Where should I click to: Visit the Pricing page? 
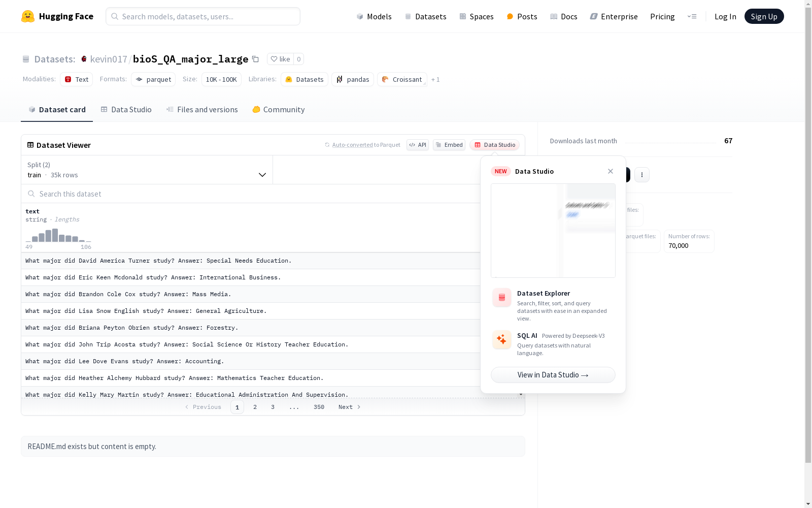pyautogui.click(x=662, y=16)
